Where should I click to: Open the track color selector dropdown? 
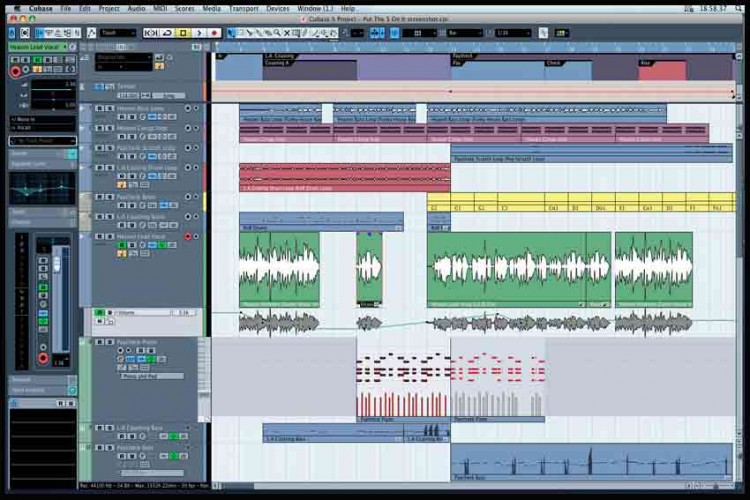[x=562, y=33]
